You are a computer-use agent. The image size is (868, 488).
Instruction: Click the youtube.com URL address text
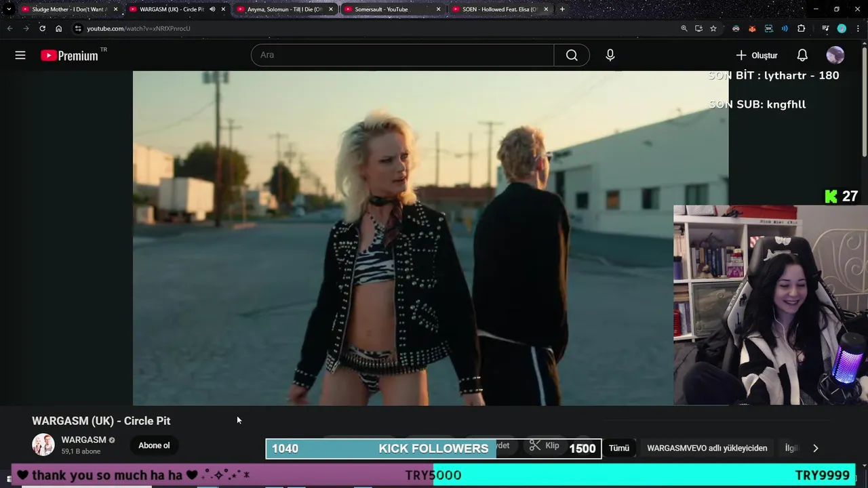(x=138, y=28)
